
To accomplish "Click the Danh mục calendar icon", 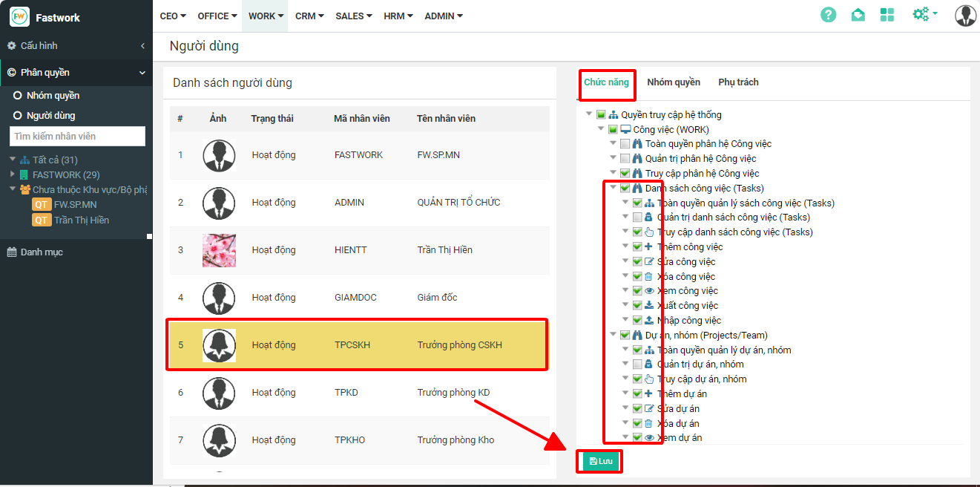I will [x=12, y=252].
